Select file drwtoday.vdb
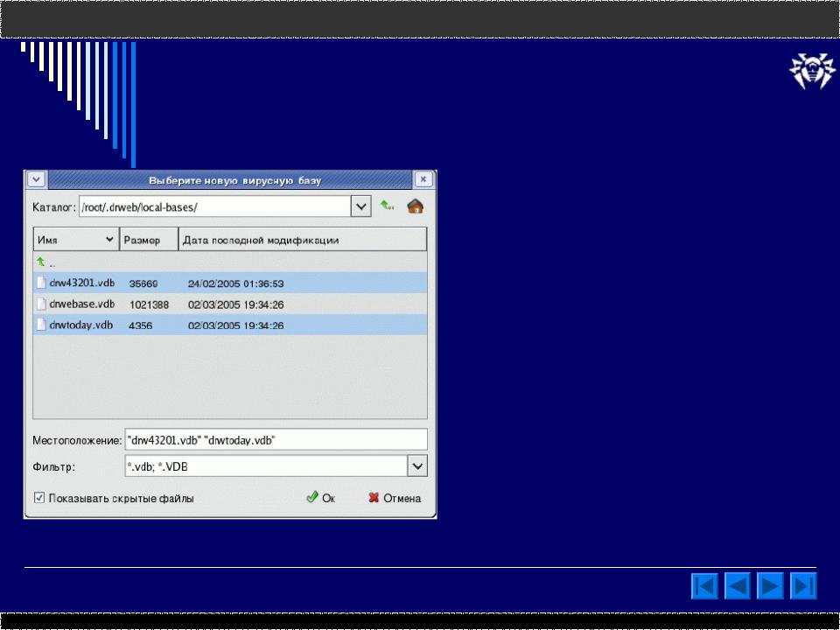This screenshot has width=840, height=630. click(230, 325)
